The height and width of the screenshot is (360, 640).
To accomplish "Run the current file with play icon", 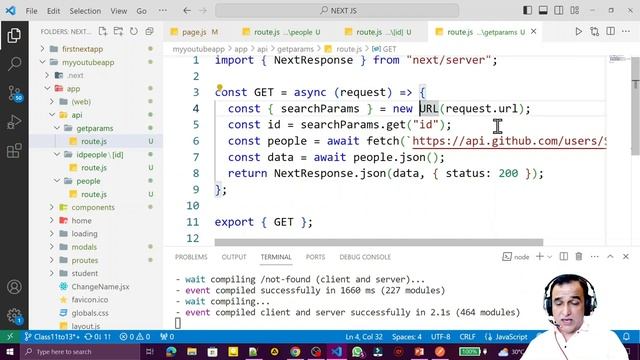I will [578, 31].
